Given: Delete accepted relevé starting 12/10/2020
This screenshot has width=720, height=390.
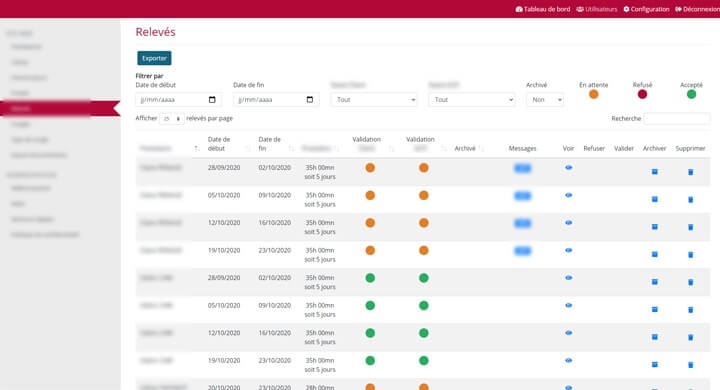Looking at the screenshot, I should coord(690,338).
